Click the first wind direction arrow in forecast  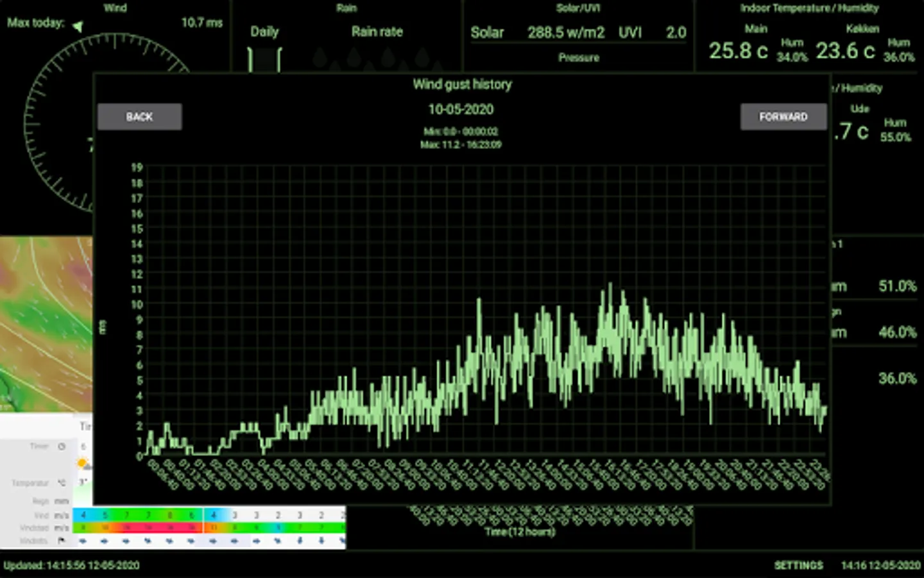click(x=83, y=541)
